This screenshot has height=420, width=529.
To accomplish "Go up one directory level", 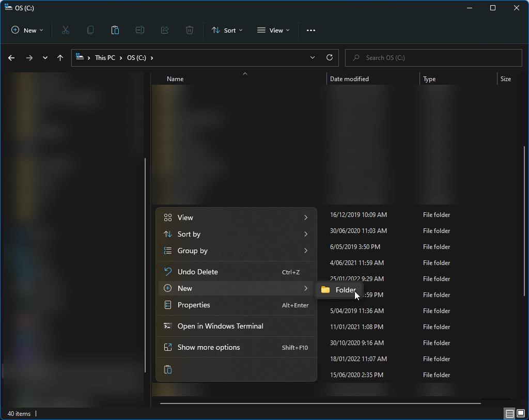I will coord(60,58).
